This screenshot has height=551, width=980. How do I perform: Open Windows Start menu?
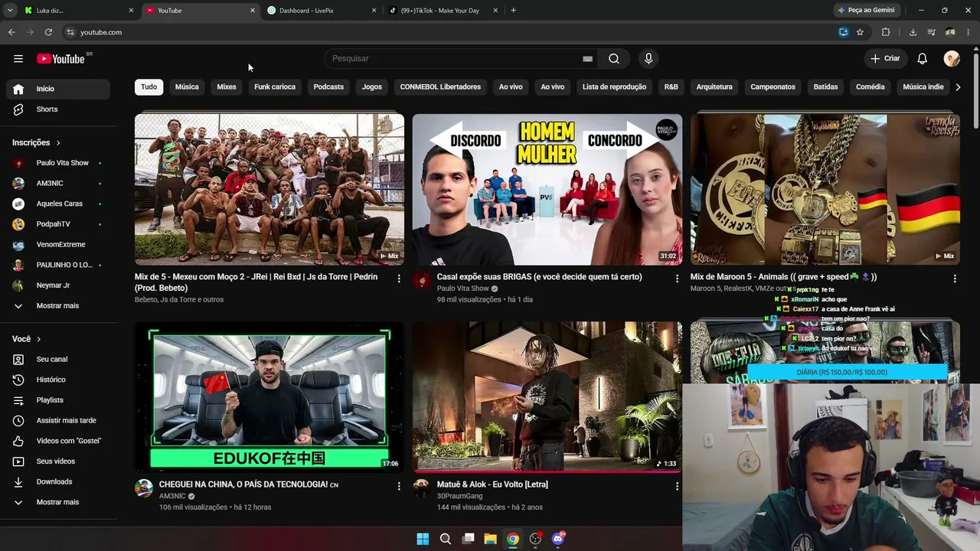click(423, 539)
